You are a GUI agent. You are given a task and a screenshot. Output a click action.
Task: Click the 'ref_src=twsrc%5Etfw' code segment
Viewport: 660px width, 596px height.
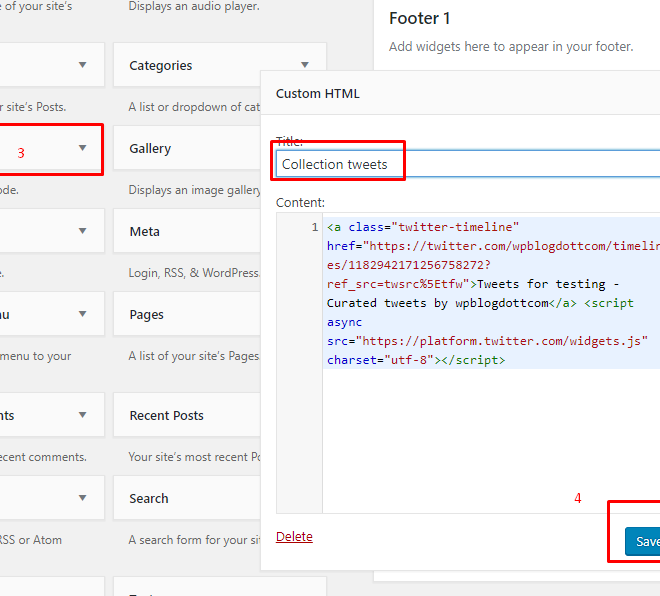[x=397, y=284]
